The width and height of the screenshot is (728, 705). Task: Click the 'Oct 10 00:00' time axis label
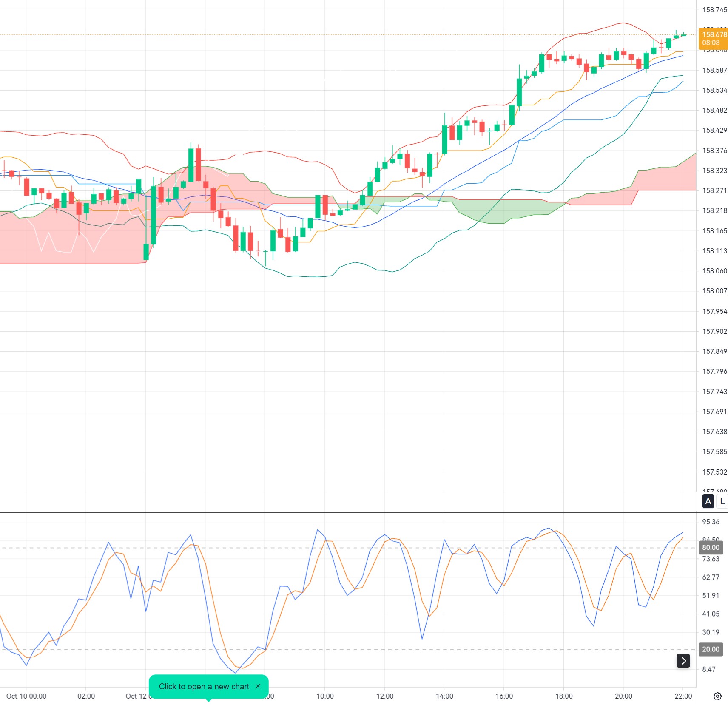pyautogui.click(x=26, y=696)
